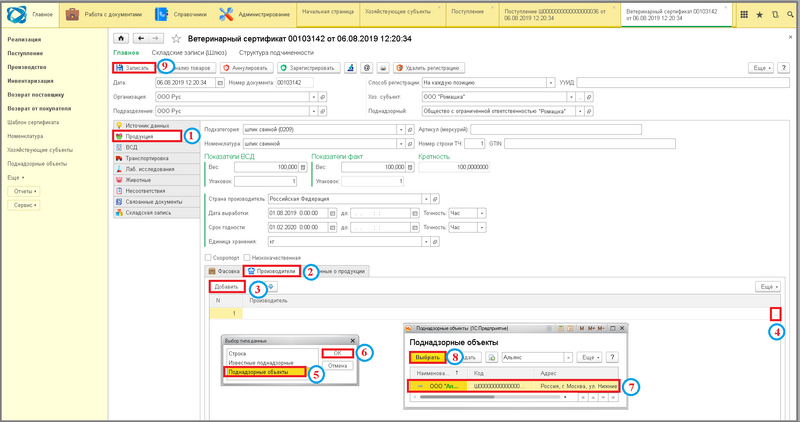Go back with the left arrow button
Screen dimensions: 800x422
pos(141,38)
